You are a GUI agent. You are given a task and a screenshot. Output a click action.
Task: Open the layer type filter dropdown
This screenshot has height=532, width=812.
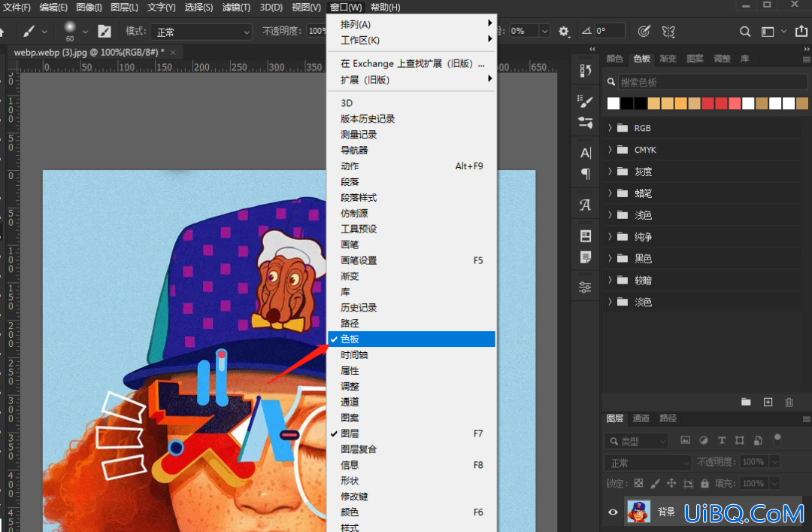click(x=637, y=441)
